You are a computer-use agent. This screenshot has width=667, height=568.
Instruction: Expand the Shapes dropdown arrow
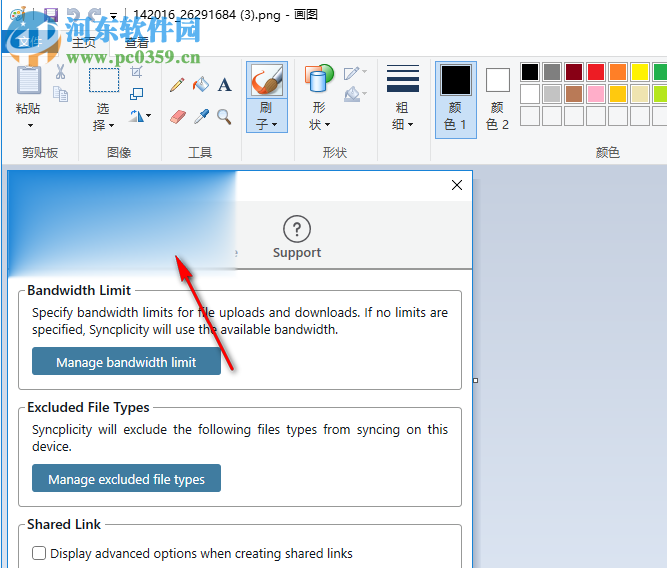coord(328,125)
